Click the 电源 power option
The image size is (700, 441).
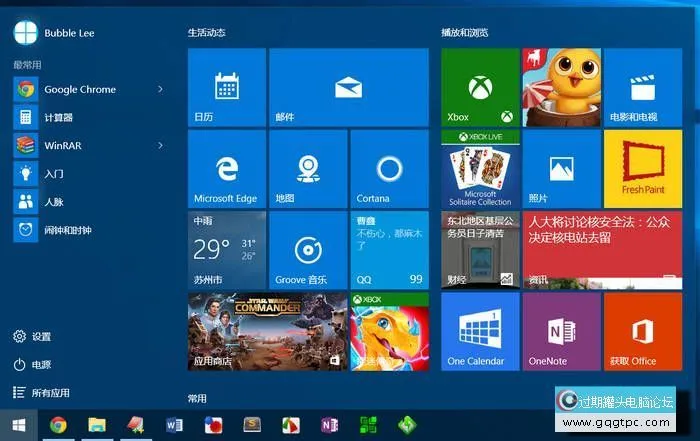coord(40,365)
